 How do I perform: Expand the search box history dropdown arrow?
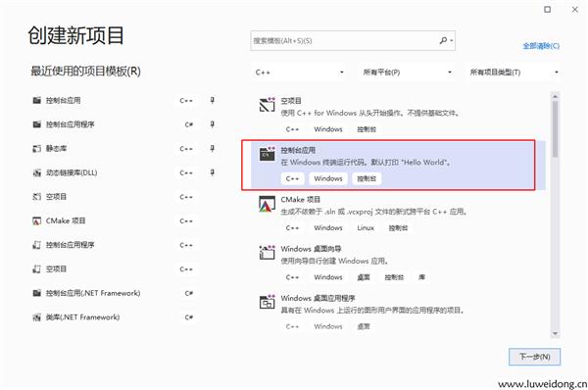coord(452,40)
